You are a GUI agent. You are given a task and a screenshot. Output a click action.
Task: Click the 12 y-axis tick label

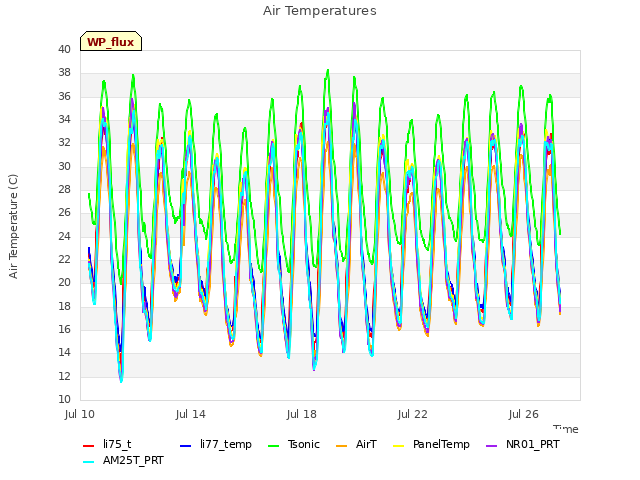pos(64,376)
